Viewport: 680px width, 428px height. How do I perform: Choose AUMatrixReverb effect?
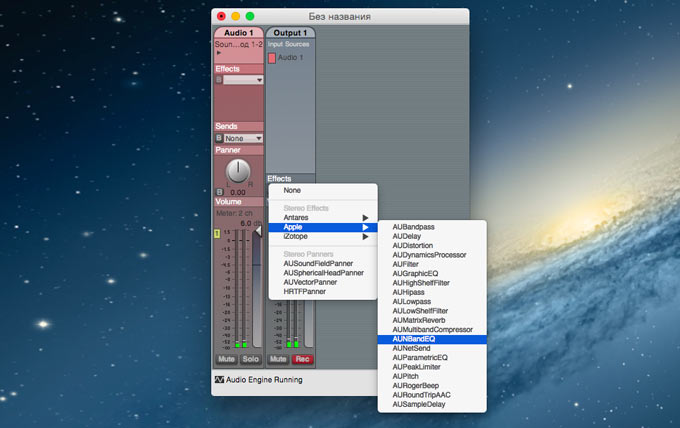click(x=425, y=320)
